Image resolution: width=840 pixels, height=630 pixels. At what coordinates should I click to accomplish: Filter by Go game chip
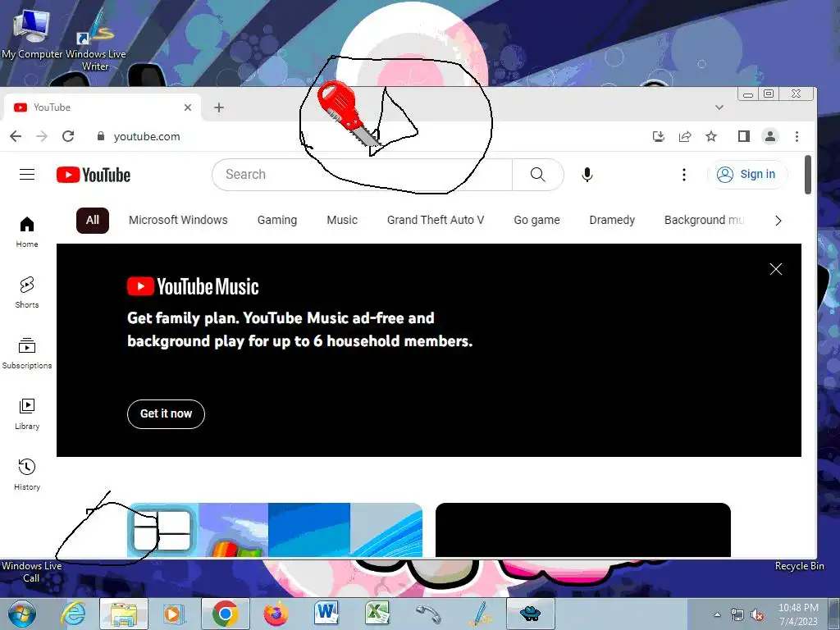[536, 220]
